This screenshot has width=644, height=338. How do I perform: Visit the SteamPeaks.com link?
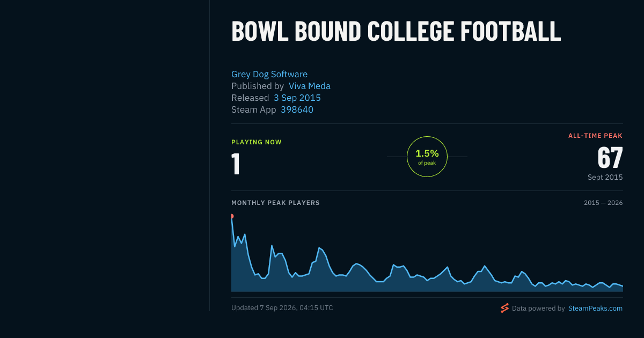point(596,308)
